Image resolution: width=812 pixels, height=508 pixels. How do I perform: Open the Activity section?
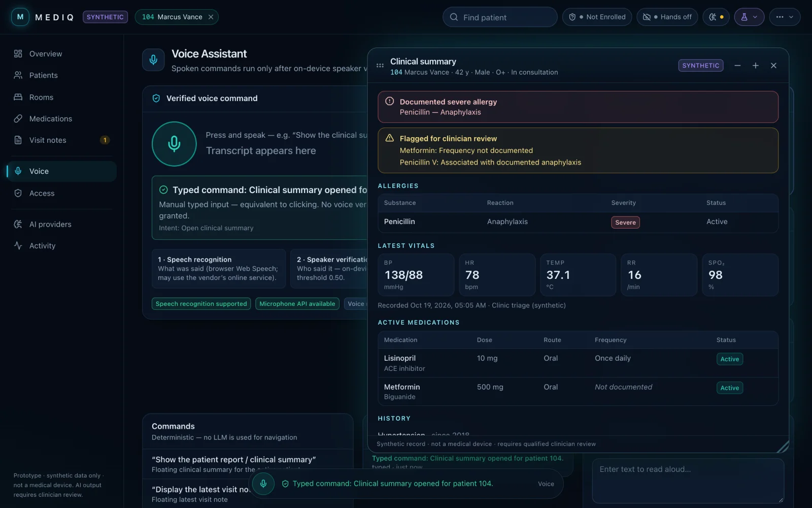(x=61, y=245)
